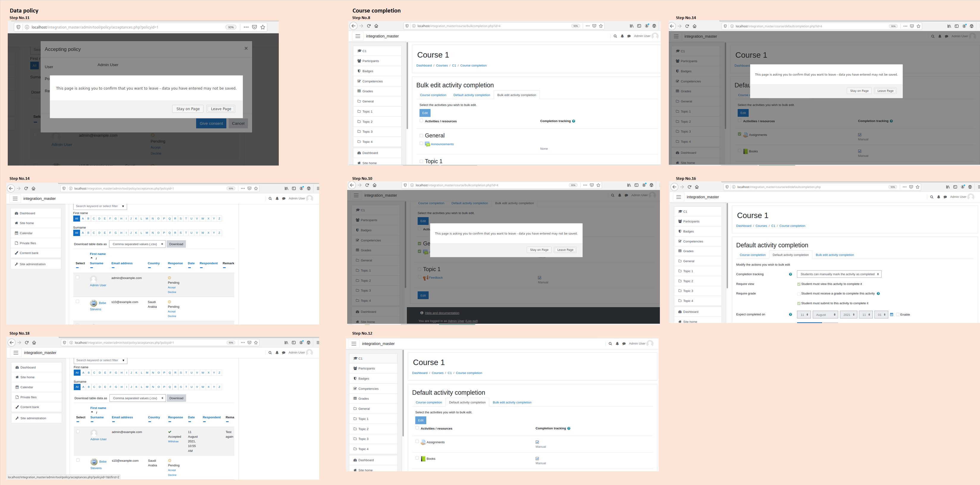Click the Completion tracking help icon in Step No.8
The height and width of the screenshot is (485, 980).
coord(574,121)
